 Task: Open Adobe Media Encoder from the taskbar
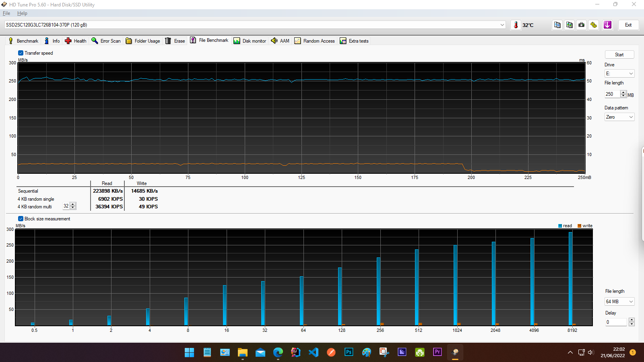tap(402, 352)
